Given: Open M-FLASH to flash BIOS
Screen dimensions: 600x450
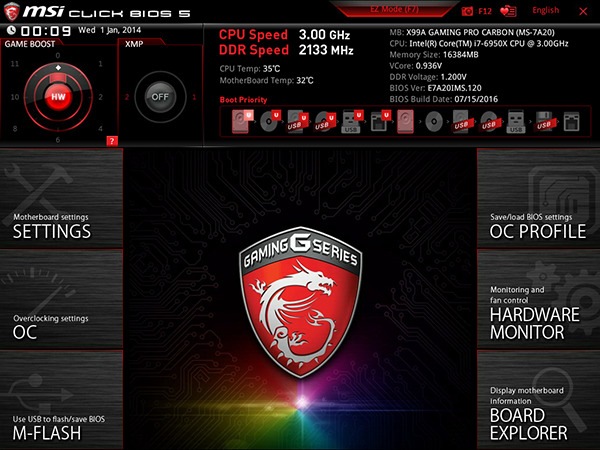Looking at the screenshot, I should [x=61, y=399].
